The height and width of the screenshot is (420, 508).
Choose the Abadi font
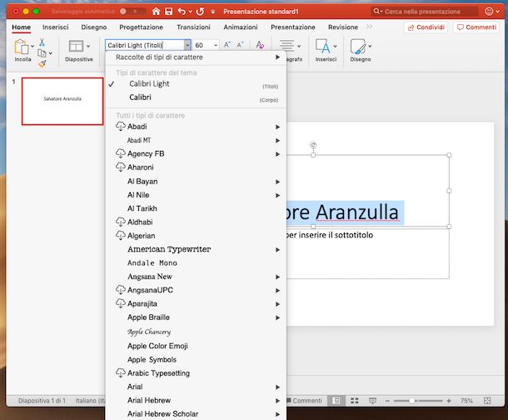click(x=196, y=127)
